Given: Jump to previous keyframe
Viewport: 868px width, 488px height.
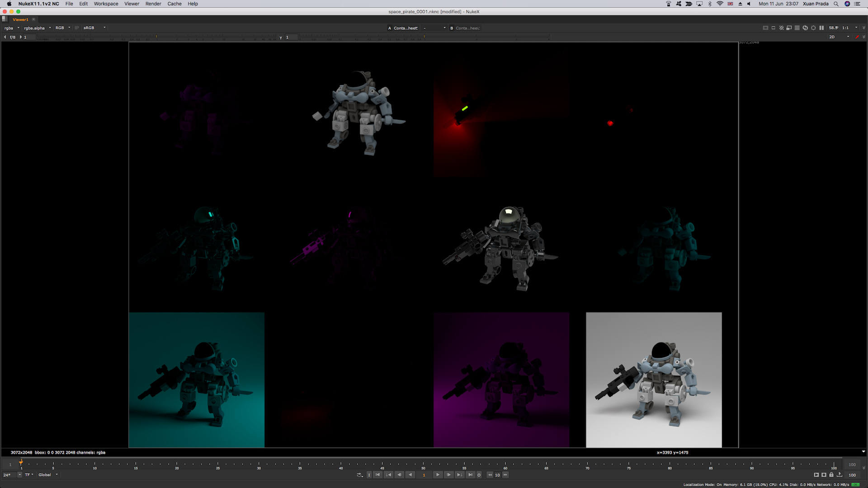Looking at the screenshot, I should pyautogui.click(x=388, y=475).
